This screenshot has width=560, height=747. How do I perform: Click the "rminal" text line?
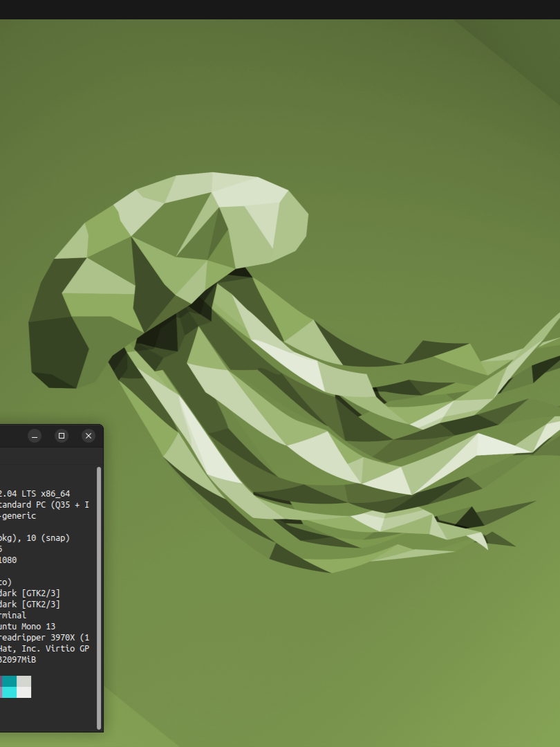13,616
